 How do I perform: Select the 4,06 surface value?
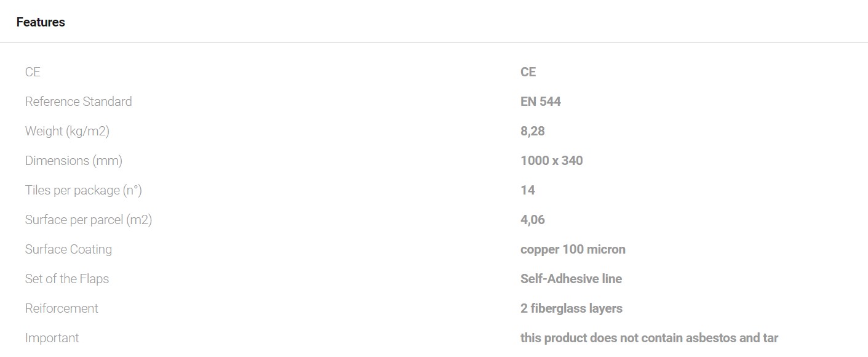[x=532, y=220]
